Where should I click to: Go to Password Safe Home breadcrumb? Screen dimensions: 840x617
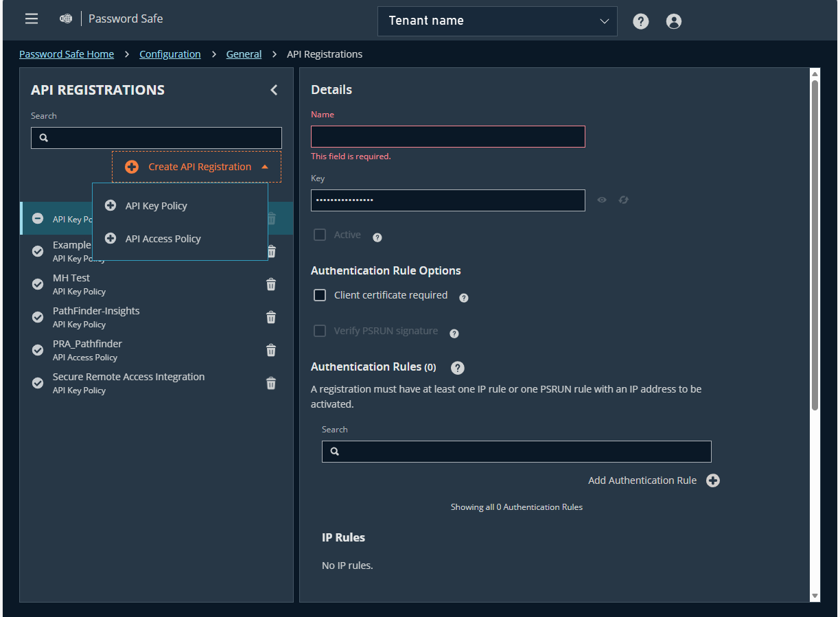point(67,54)
